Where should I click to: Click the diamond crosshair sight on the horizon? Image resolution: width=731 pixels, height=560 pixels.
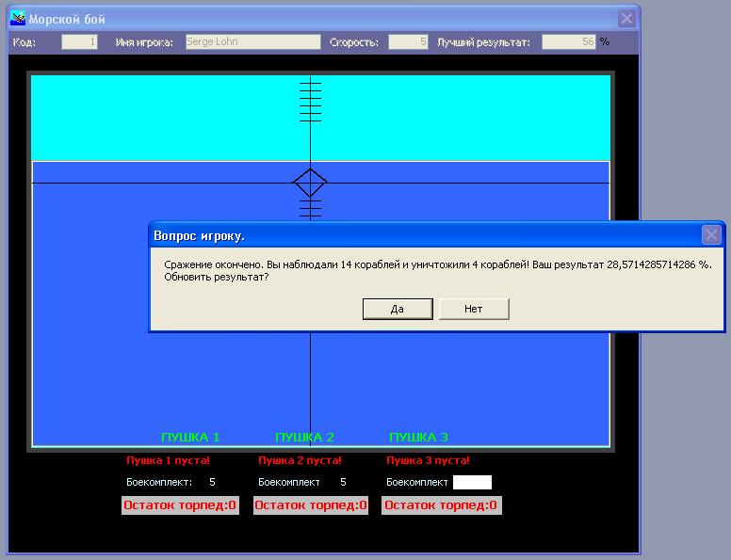click(x=310, y=183)
